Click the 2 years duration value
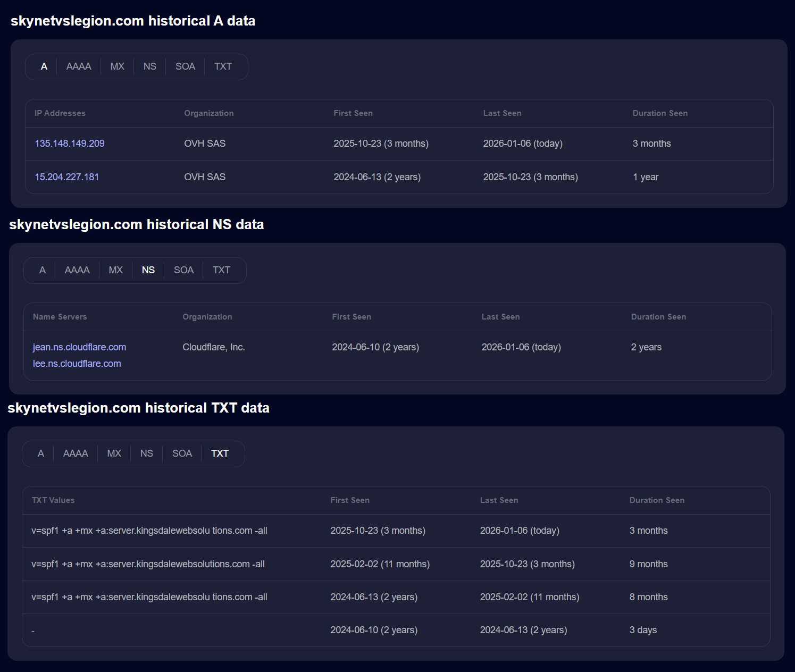This screenshot has width=795, height=672. click(646, 347)
